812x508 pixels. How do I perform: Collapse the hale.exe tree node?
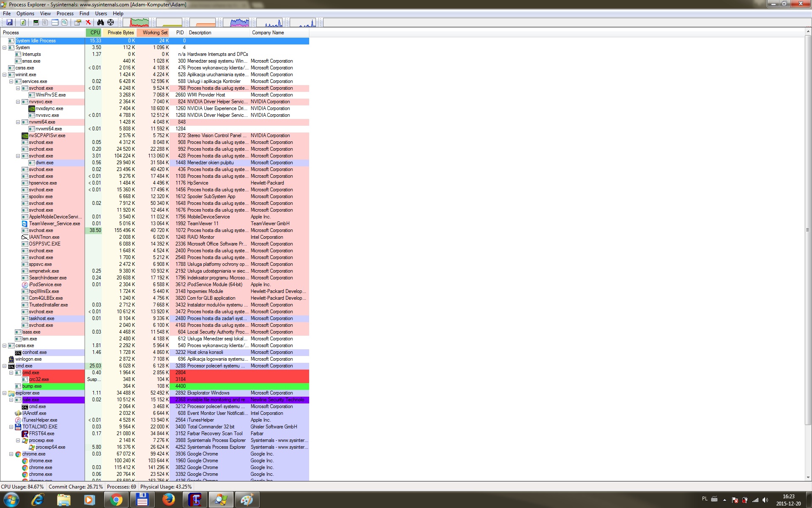click(11, 400)
